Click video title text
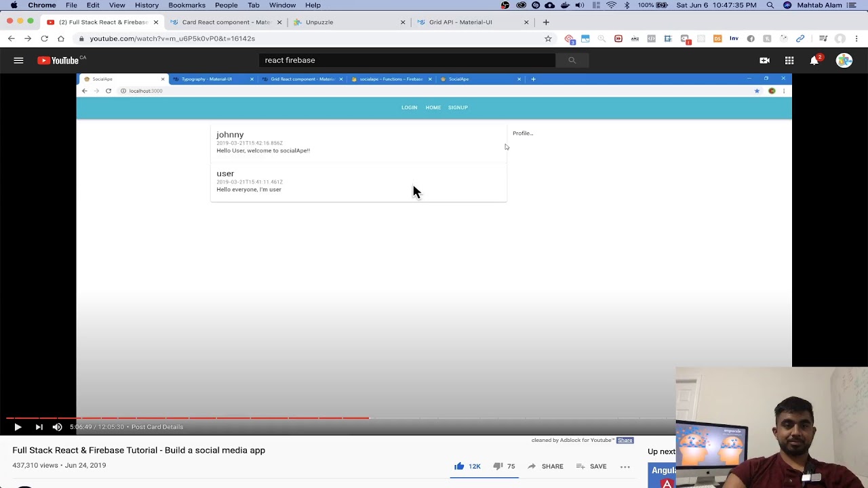This screenshot has width=868, height=488. [x=138, y=450]
